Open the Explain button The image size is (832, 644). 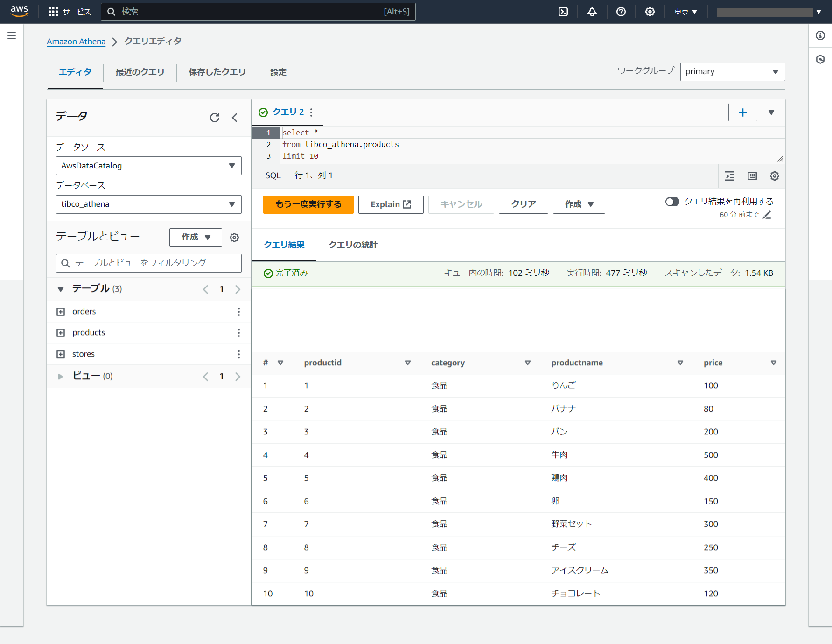coord(391,204)
